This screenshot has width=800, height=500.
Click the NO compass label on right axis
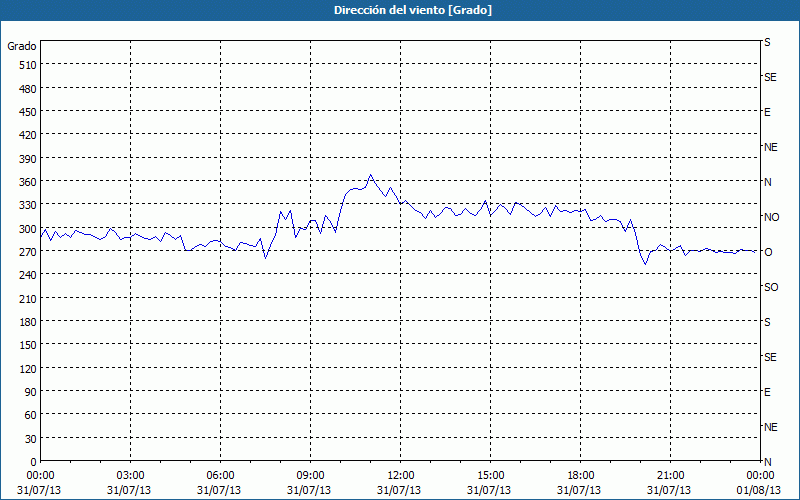(x=771, y=217)
